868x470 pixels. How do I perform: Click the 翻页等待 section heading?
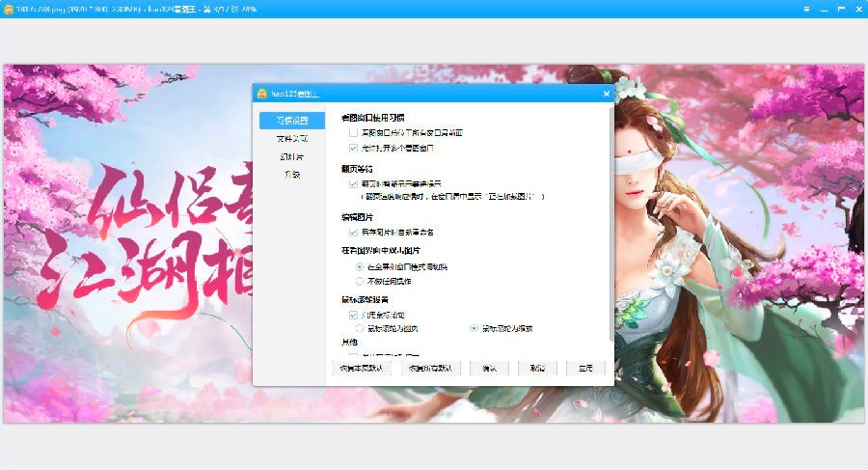357,169
